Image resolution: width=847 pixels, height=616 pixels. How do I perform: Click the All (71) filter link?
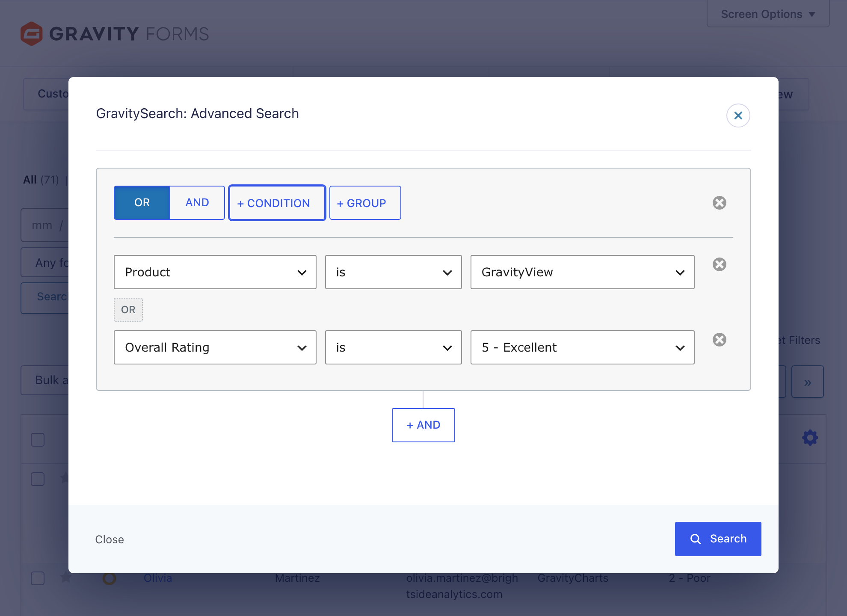pos(41,180)
